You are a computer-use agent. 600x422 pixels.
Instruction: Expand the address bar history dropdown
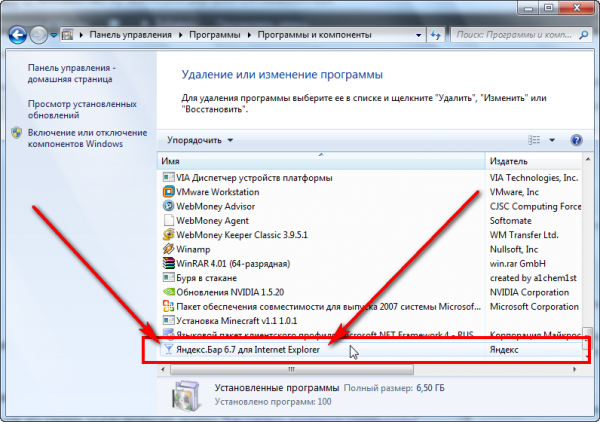tap(419, 35)
